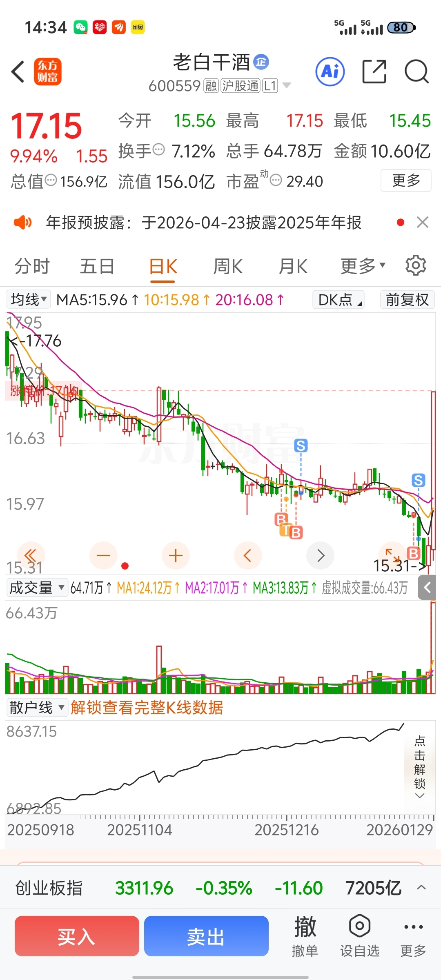This screenshot has height=980, width=441.
Task: Open 解锁查看完整K线数据 link
Action: (x=147, y=707)
